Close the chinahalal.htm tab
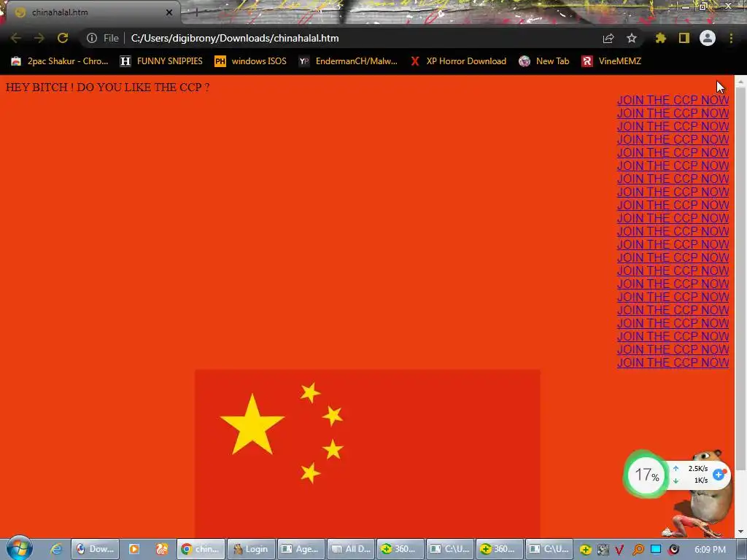 169,12
